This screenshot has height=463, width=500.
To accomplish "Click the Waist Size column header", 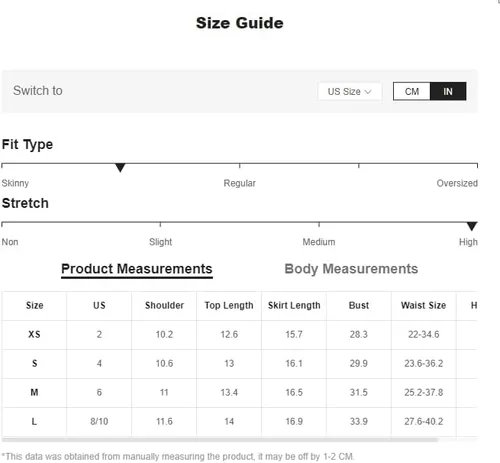I will click(423, 305).
